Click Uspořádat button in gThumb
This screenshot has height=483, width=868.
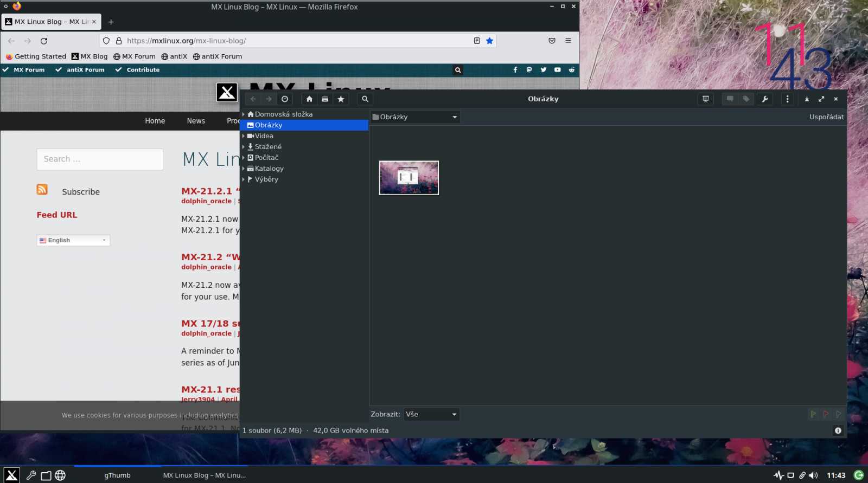826,117
